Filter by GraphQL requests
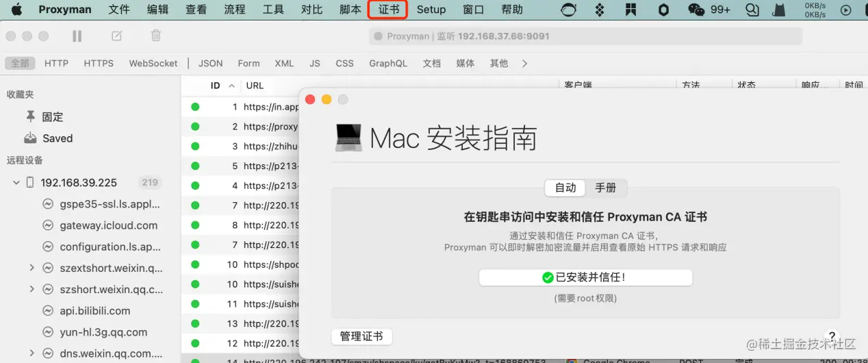The height and width of the screenshot is (363, 868). coord(388,63)
